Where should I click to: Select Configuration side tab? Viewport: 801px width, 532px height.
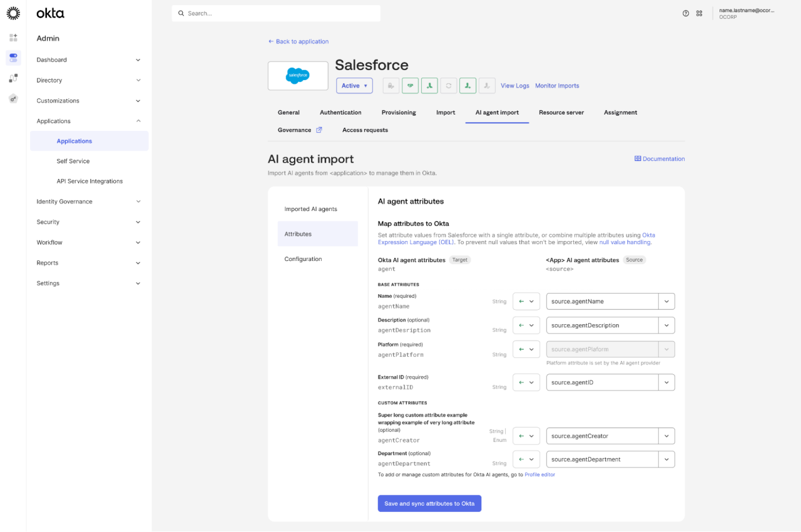[x=318, y=259]
